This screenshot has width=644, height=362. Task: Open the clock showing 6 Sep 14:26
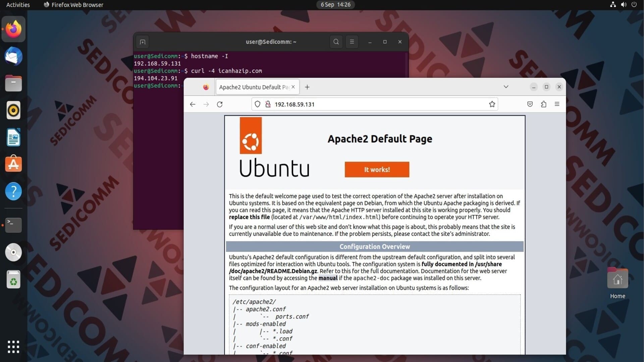tap(335, 5)
